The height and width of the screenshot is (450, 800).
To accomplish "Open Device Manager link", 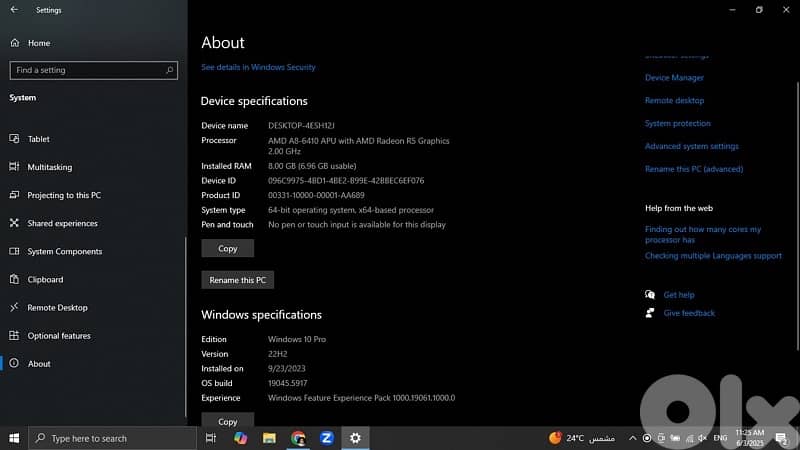I will [674, 78].
